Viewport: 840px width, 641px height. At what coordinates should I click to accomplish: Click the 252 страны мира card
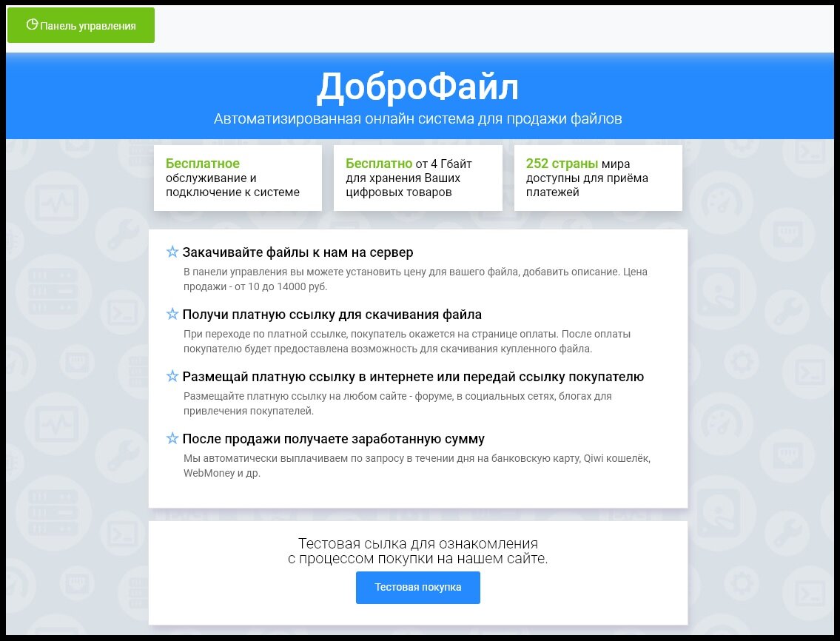(599, 178)
